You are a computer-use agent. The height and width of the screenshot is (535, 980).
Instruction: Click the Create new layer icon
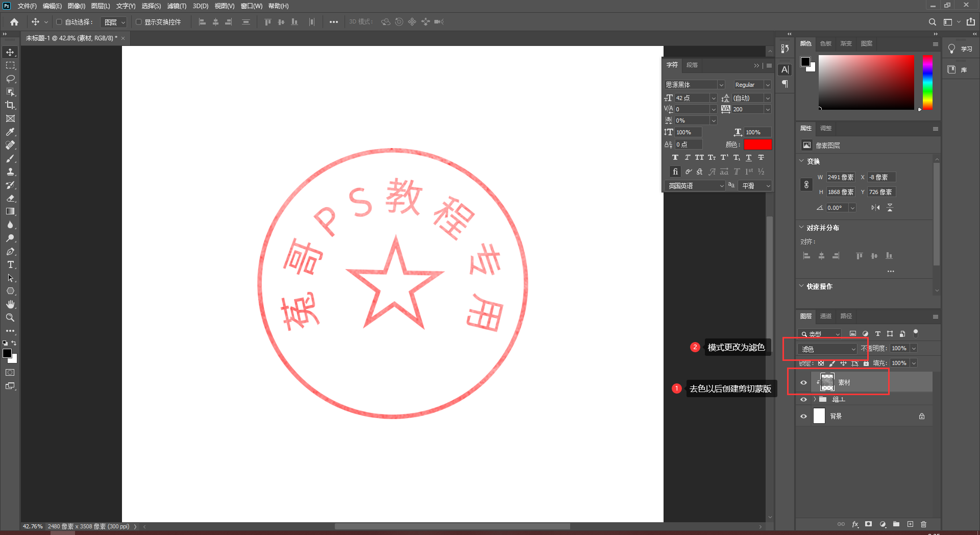click(x=910, y=524)
